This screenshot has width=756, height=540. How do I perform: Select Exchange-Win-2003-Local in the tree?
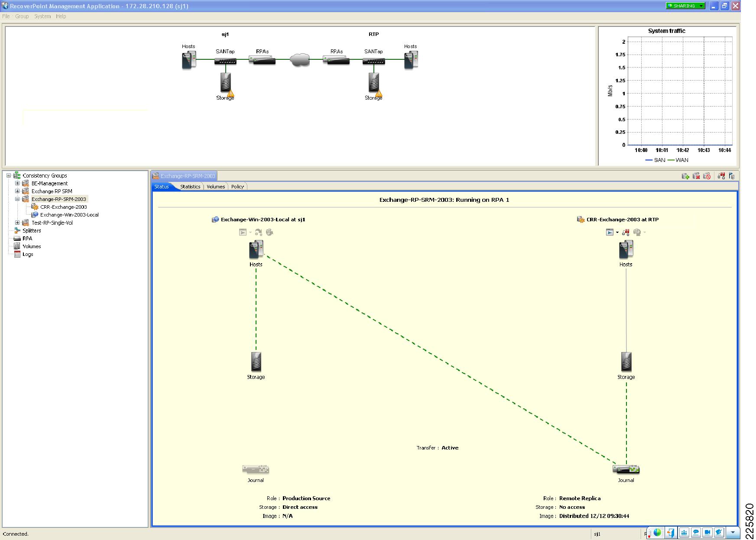[69, 215]
